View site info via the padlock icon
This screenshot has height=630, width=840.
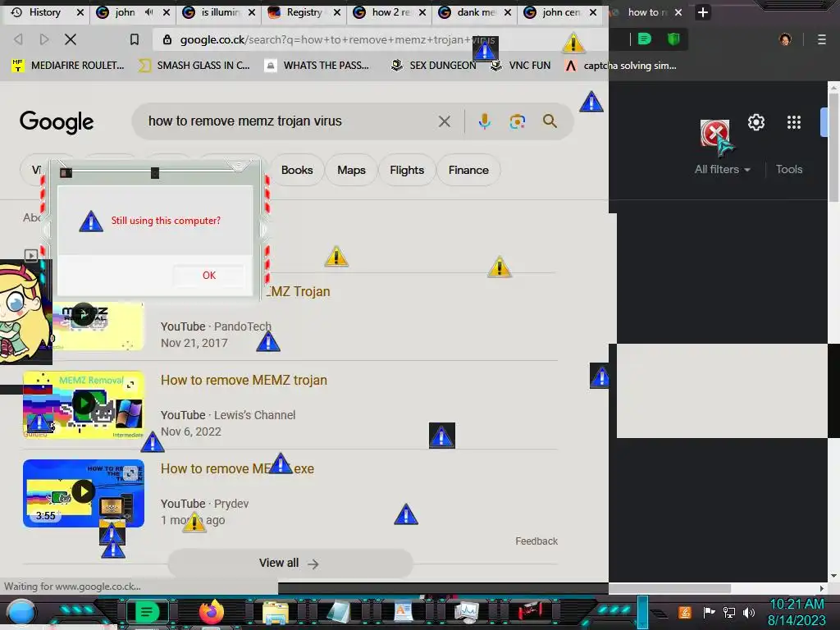pyautogui.click(x=167, y=39)
